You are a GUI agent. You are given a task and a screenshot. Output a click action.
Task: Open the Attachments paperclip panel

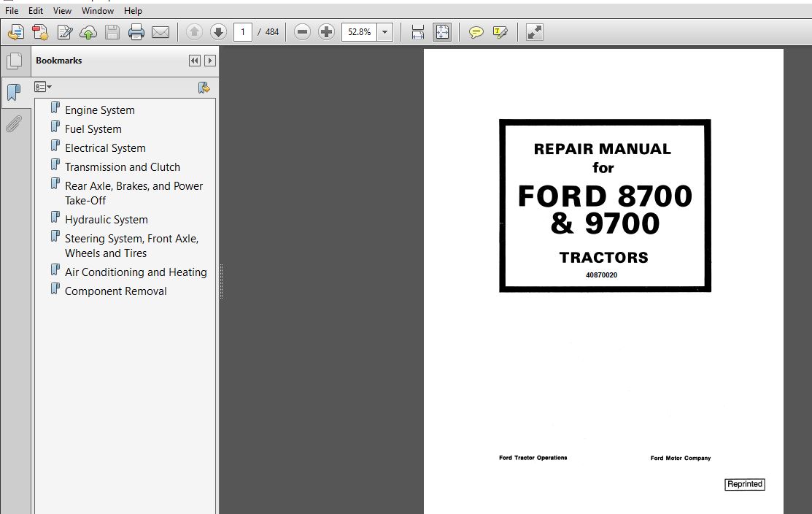14,124
